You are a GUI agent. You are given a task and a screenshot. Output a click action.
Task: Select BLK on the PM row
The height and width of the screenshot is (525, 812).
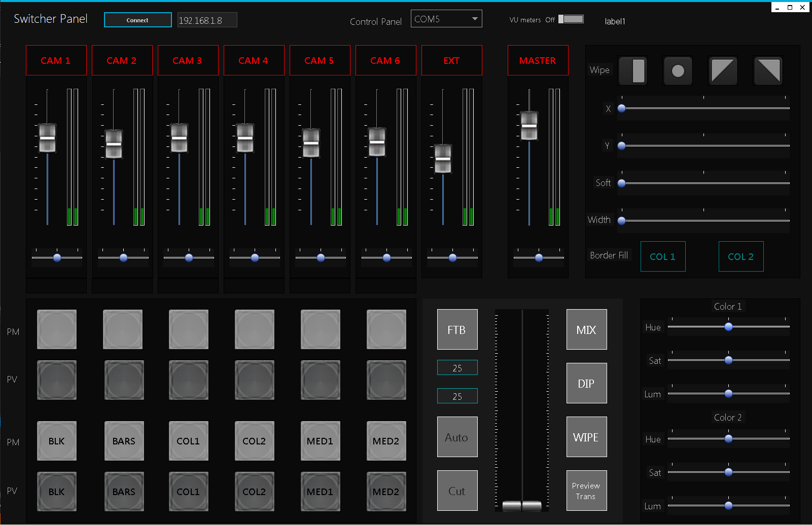(x=57, y=441)
